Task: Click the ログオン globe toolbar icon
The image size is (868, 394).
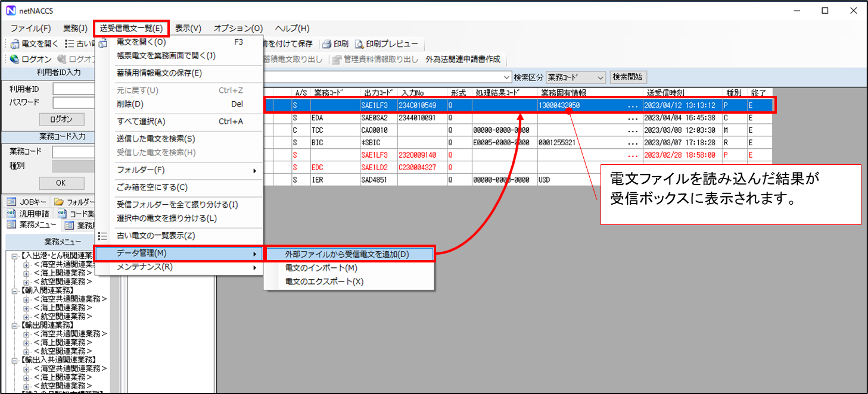Action: [x=15, y=59]
